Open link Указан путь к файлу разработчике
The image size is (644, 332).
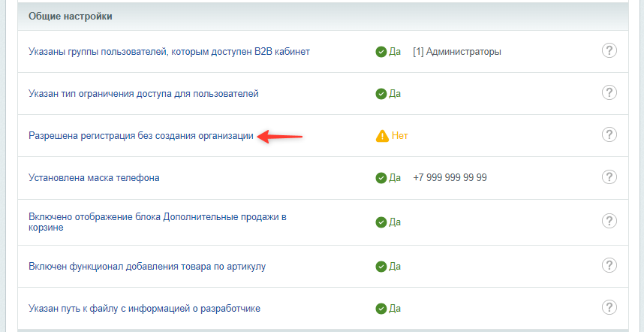click(145, 308)
